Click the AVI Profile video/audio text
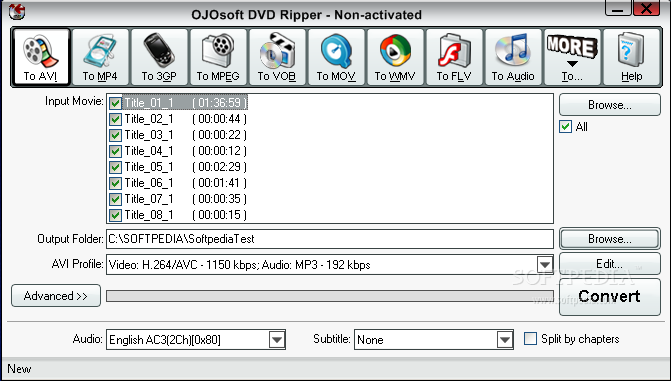The image size is (671, 381). click(x=240, y=265)
